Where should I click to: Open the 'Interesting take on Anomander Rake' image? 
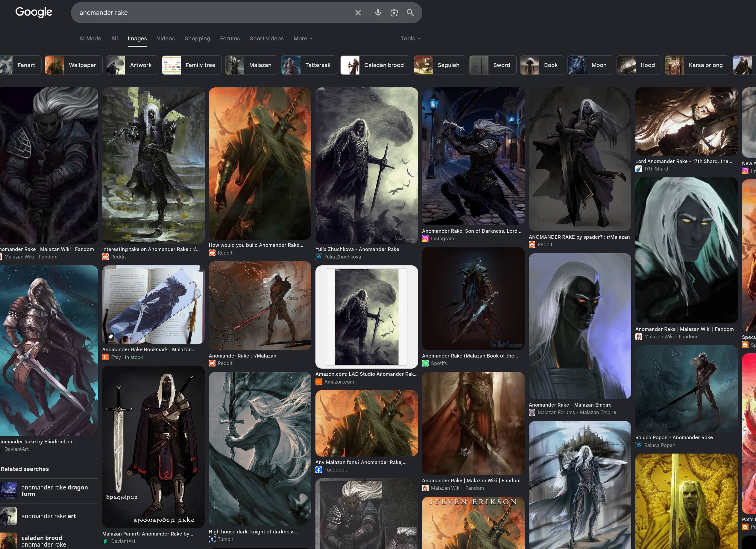point(153,165)
